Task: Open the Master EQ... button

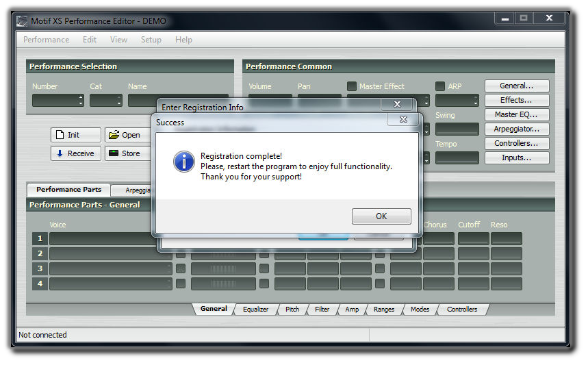Action: click(517, 114)
